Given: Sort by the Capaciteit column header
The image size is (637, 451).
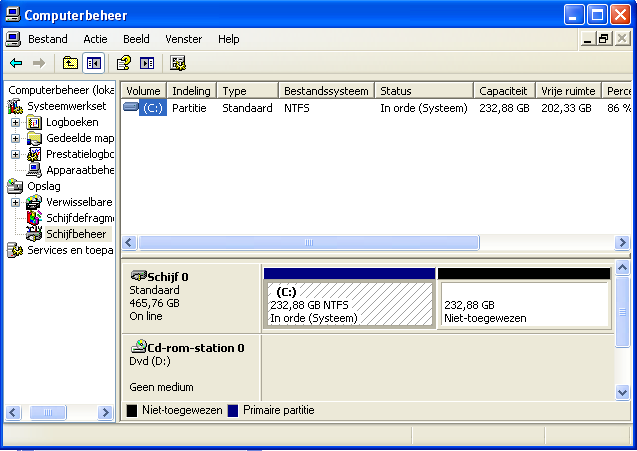Looking at the screenshot, I should click(505, 91).
